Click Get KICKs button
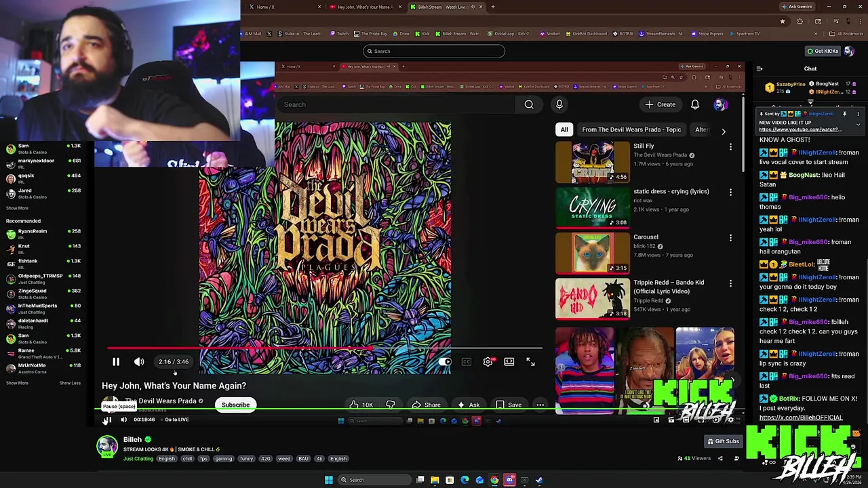Screen dimensions: 868x488 coord(823,51)
